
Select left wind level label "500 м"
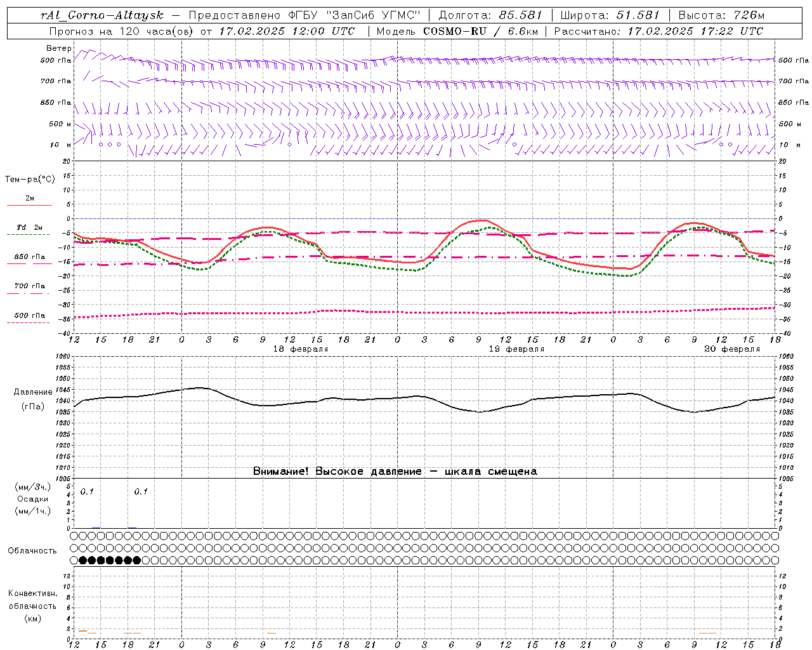60,124
